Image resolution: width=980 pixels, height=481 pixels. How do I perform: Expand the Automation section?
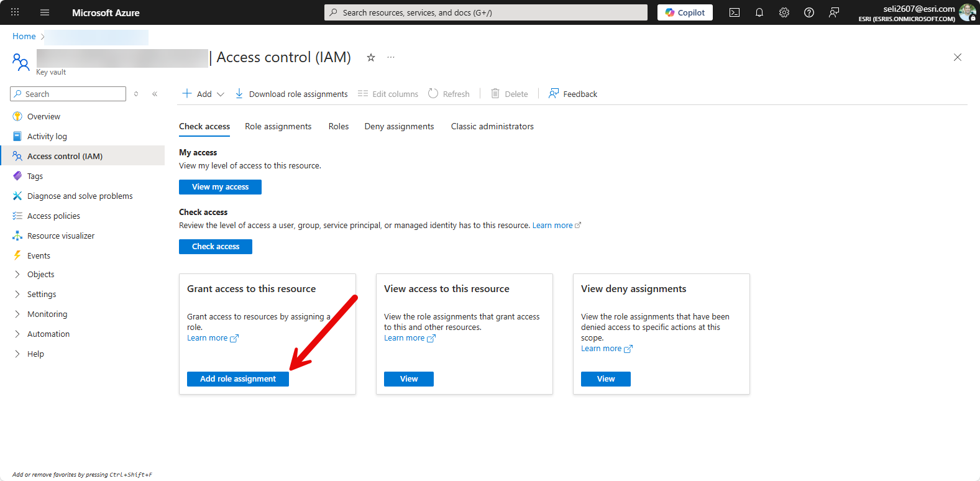click(x=83, y=334)
